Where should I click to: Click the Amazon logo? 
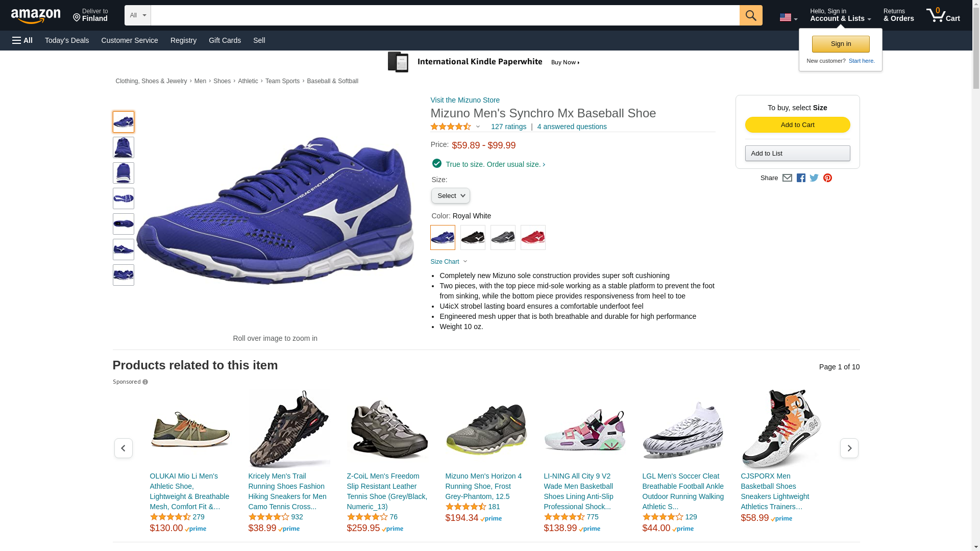coord(36,16)
